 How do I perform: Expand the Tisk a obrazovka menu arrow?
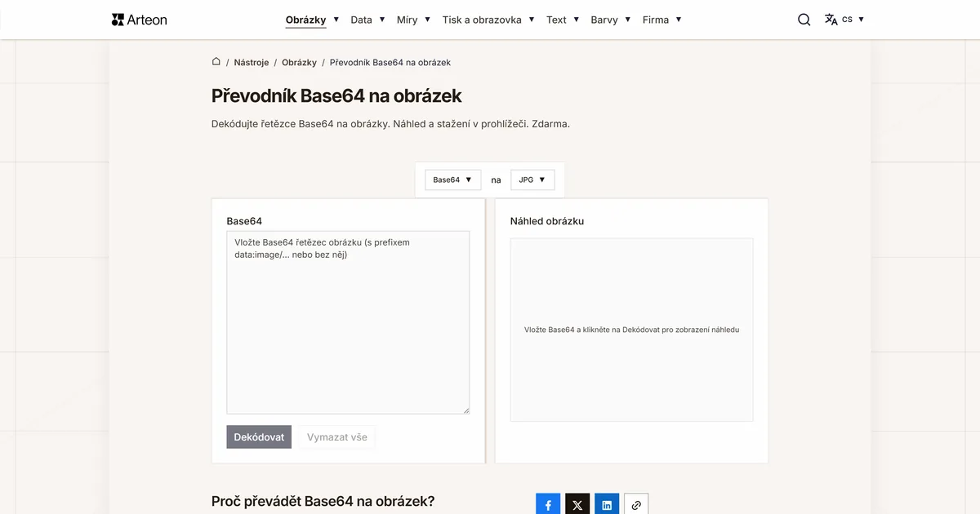click(532, 20)
